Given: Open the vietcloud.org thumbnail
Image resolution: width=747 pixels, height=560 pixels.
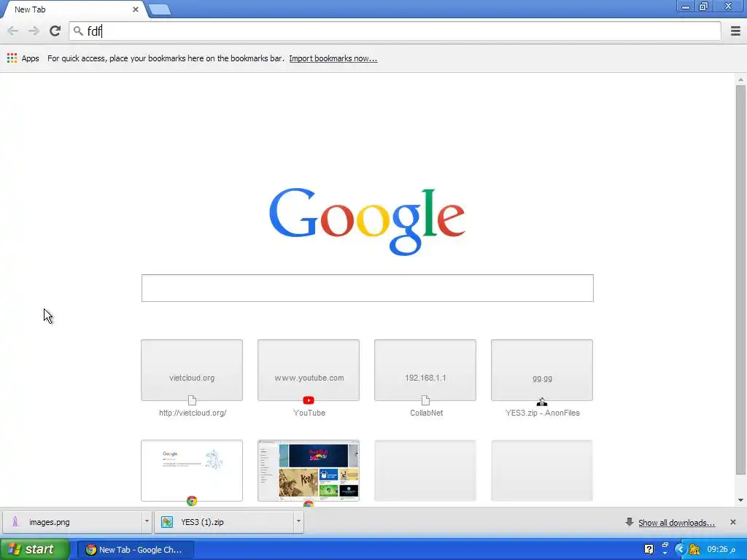Looking at the screenshot, I should pos(192,370).
